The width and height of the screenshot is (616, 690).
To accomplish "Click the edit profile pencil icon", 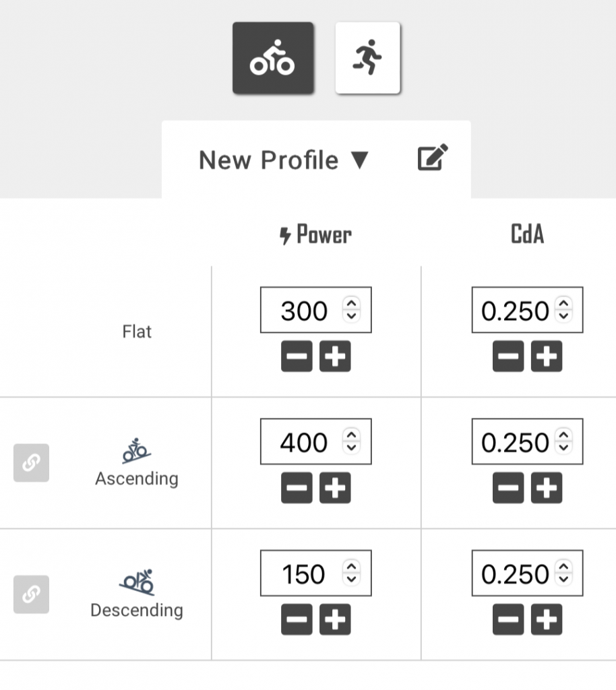I will [x=433, y=158].
